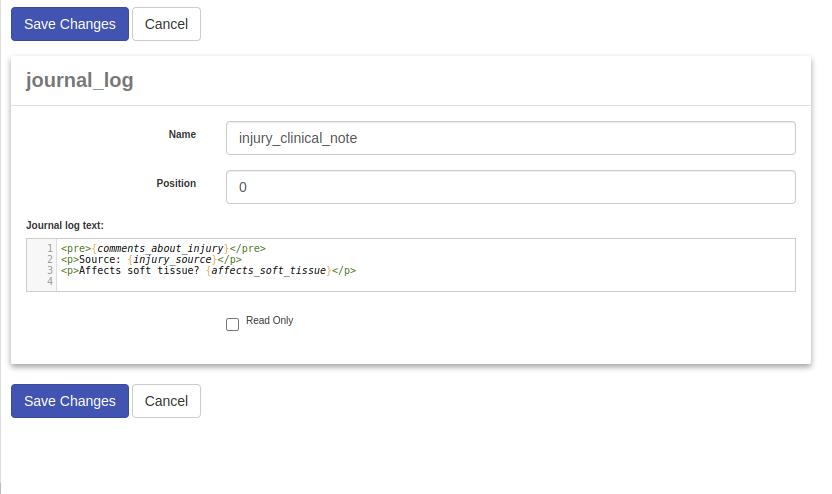Click the Affects soft tissue code line
832x494 pixels.
click(x=208, y=270)
